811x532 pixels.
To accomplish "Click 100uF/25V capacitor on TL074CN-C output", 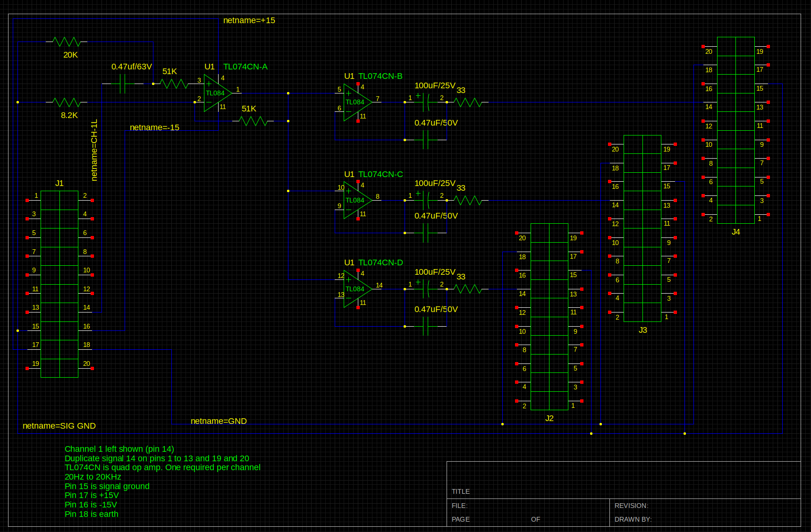I will click(x=426, y=200).
